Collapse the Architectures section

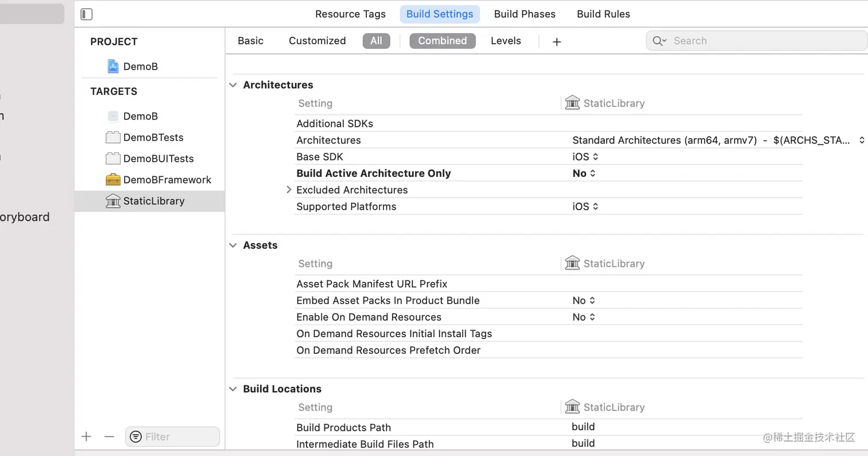click(x=233, y=85)
